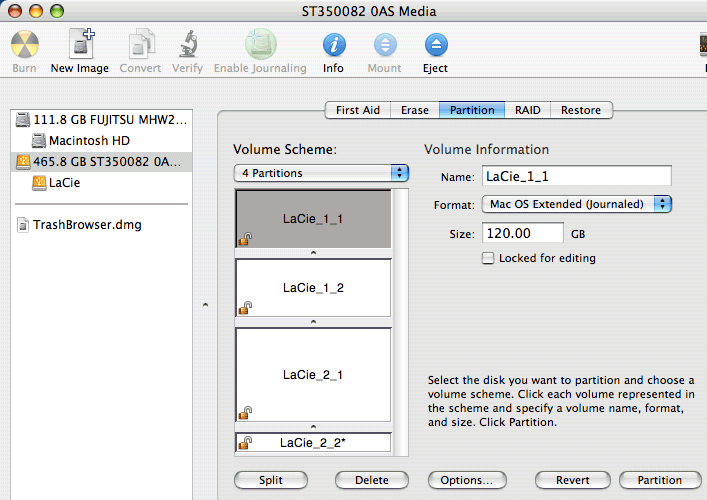Image resolution: width=707 pixels, height=500 pixels.
Task: Click divider handle below LaCie_1_2
Action: (313, 322)
